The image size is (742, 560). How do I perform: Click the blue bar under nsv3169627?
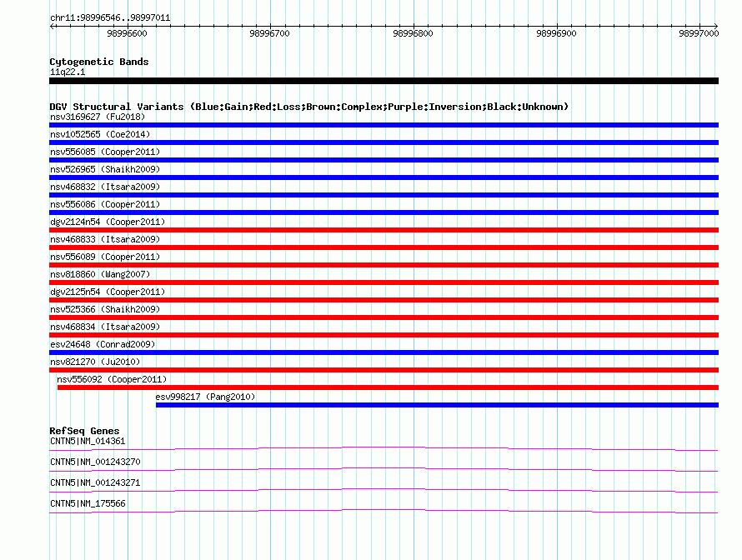point(384,125)
